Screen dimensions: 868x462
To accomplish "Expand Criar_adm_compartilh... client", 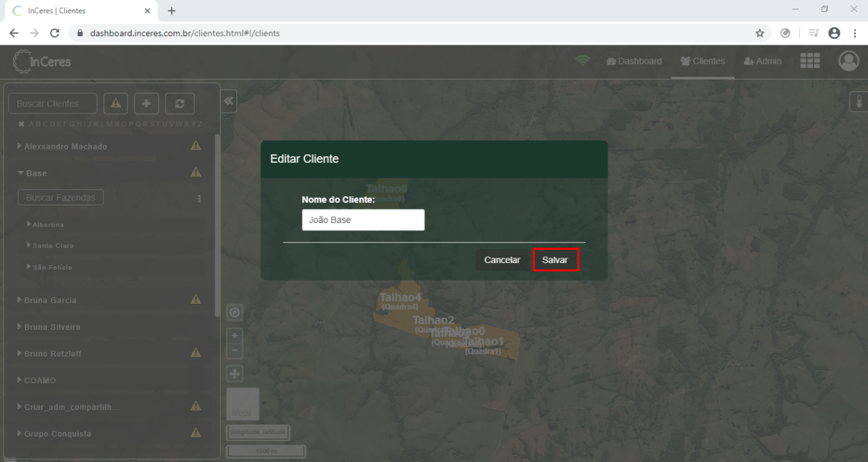I will 69,407.
